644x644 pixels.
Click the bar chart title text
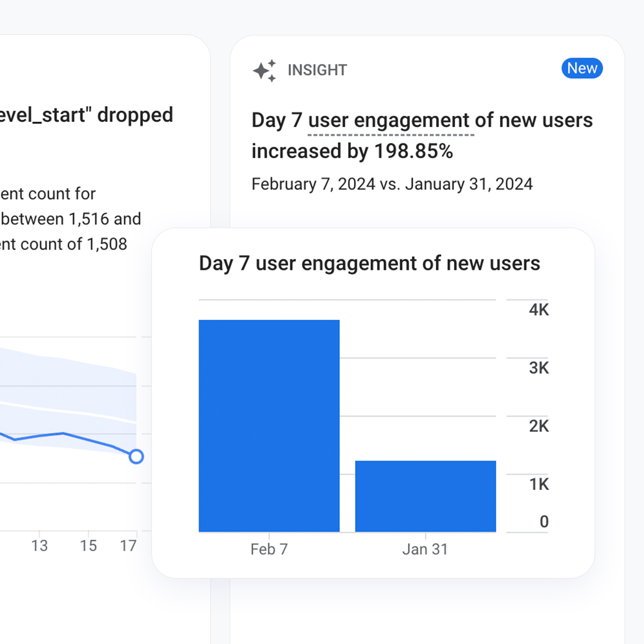tap(369, 264)
